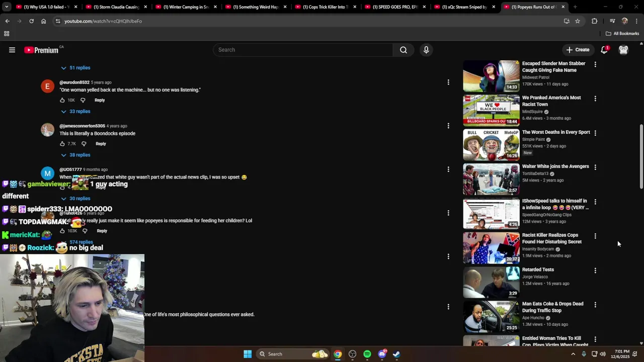Screen dimensions: 644x362
Task: Reply to the @eurodon8532 comment
Action: 100,100
